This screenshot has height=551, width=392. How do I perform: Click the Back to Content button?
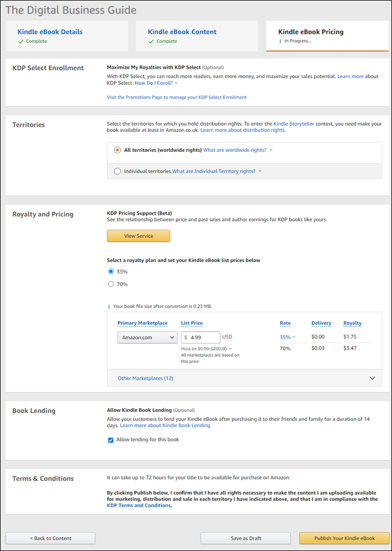50,538
